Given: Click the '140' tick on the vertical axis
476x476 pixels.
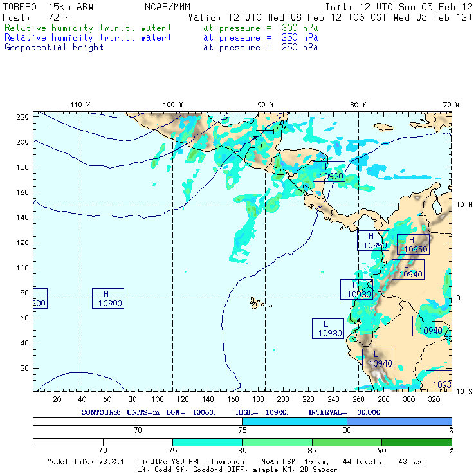Looking at the screenshot, I should coord(23,217).
